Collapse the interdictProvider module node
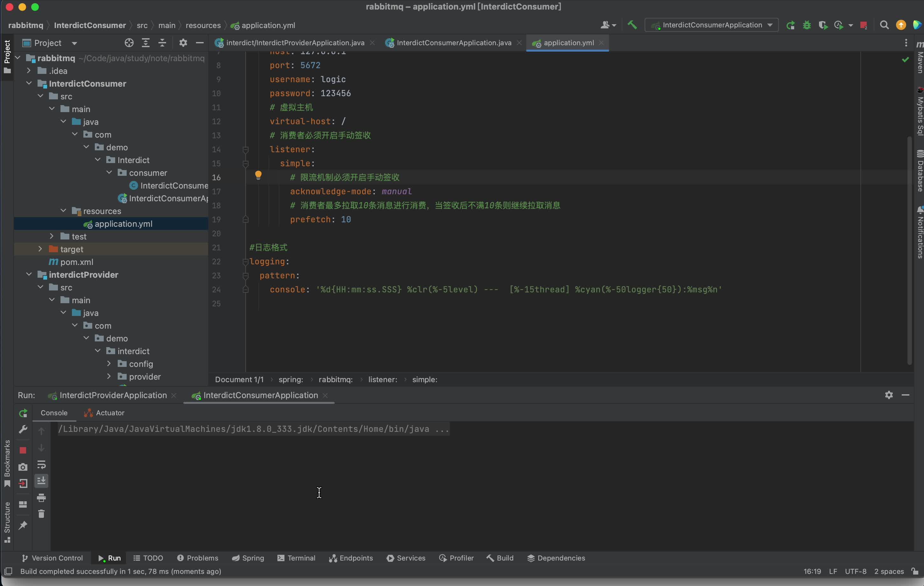 click(x=29, y=275)
